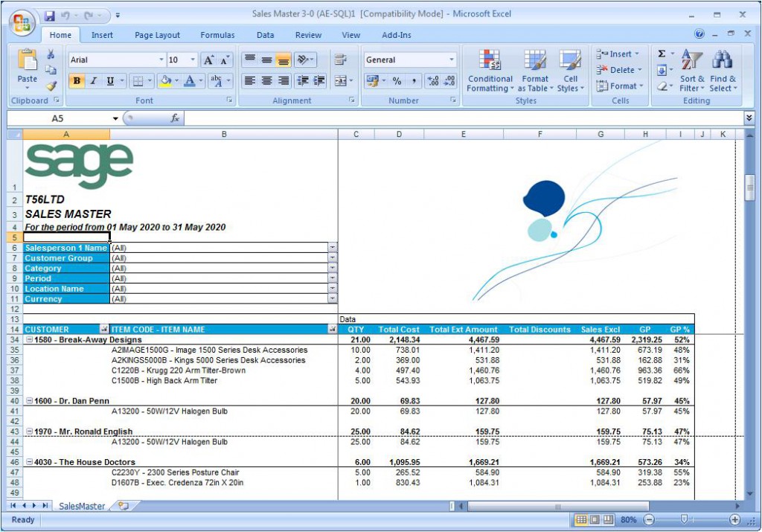This screenshot has width=762, height=532.
Task: Click the Insert Function fx icon
Action: click(x=175, y=118)
